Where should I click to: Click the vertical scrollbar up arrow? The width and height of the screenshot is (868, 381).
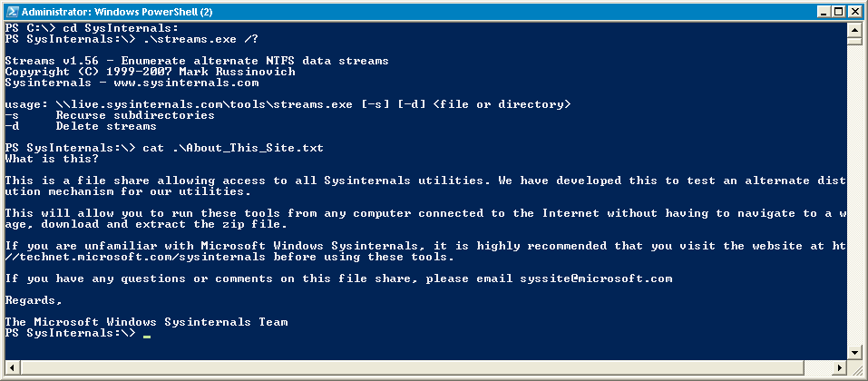854,29
